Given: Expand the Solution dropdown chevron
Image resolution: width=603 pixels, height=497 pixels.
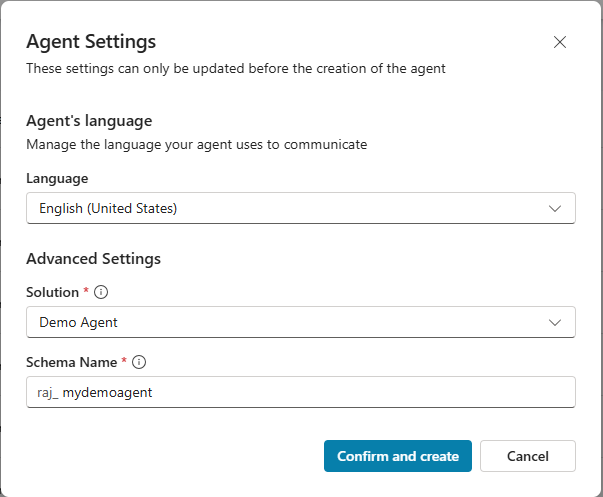Looking at the screenshot, I should pos(556,322).
